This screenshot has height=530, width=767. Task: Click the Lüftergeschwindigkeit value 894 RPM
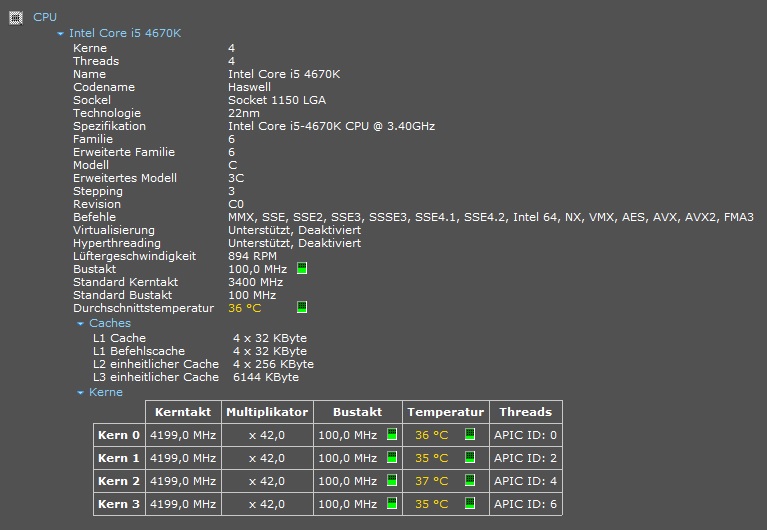pos(252,256)
